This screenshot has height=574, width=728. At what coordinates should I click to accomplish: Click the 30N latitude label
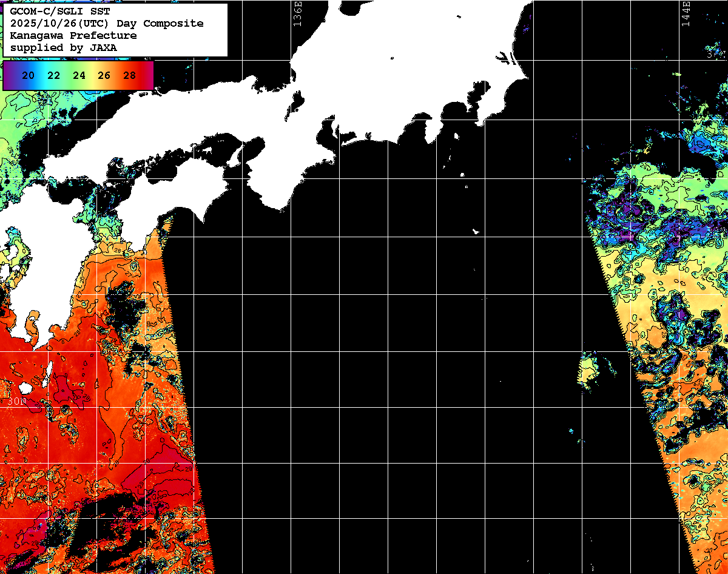(x=17, y=401)
